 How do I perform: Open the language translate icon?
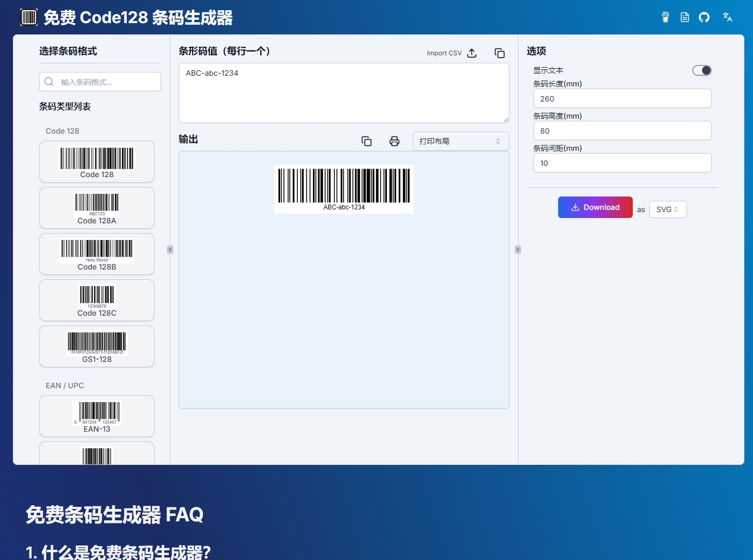tap(728, 17)
